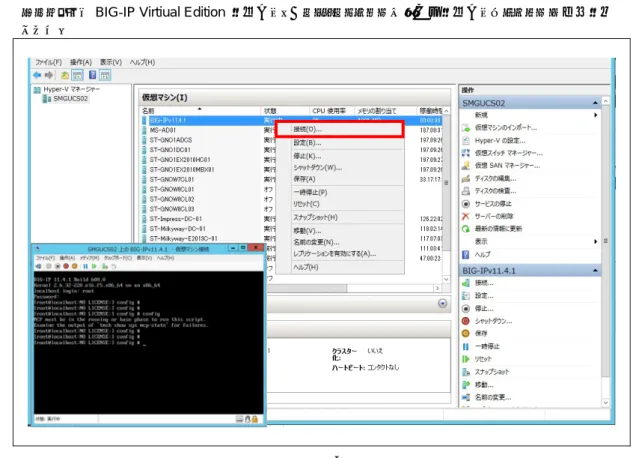Click inside the VM console terminal area
This screenshot has width=633, height=458.
coord(149,342)
